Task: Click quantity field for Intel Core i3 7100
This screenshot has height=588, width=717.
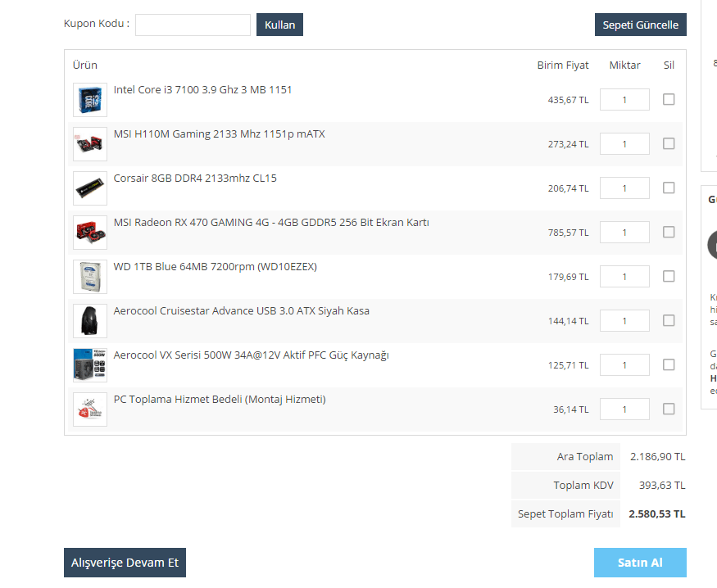Action: click(x=624, y=100)
